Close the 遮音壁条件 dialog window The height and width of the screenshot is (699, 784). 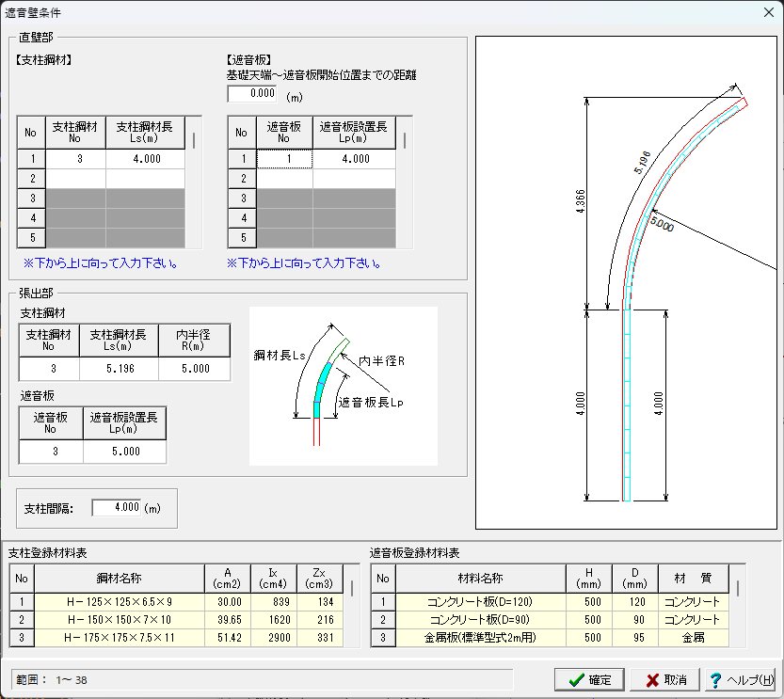[x=766, y=13]
